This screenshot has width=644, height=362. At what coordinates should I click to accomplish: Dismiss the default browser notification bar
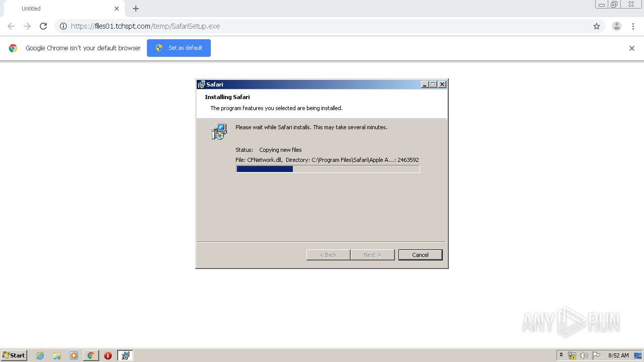click(632, 48)
